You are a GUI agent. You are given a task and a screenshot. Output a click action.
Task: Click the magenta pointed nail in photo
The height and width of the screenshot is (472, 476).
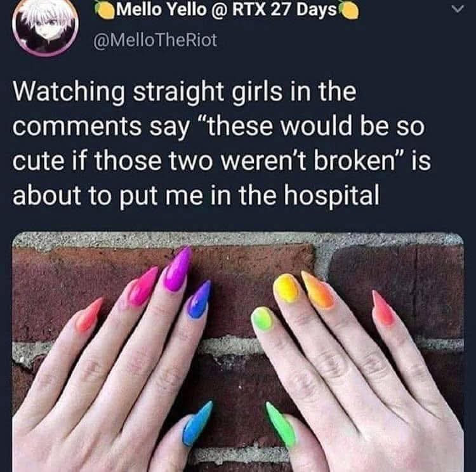point(178,269)
